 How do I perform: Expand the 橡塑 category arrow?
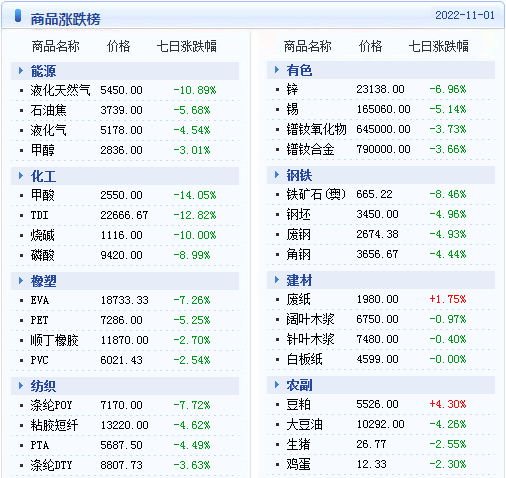(21, 280)
